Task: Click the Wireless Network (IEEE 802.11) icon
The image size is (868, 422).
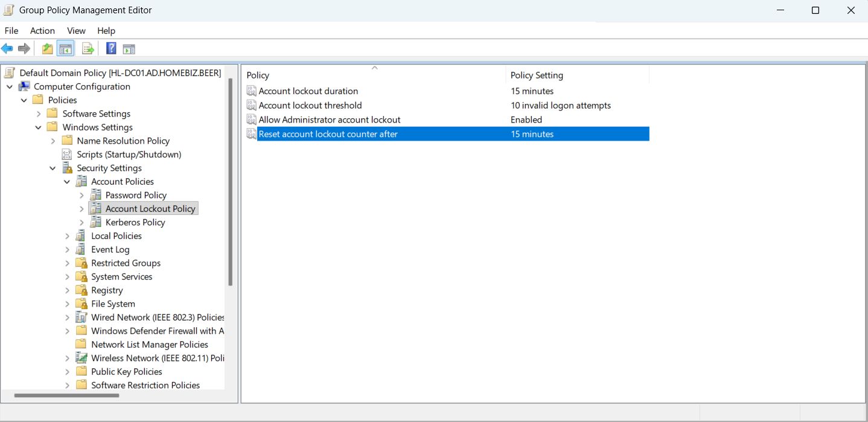Action: 81,358
